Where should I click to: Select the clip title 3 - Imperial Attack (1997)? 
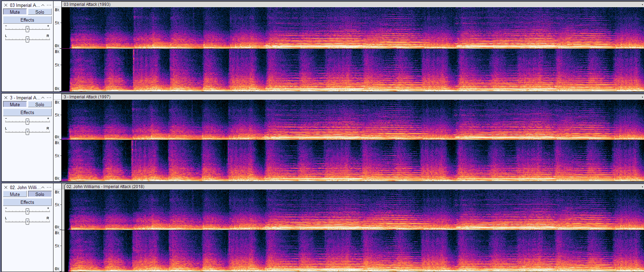click(x=87, y=97)
